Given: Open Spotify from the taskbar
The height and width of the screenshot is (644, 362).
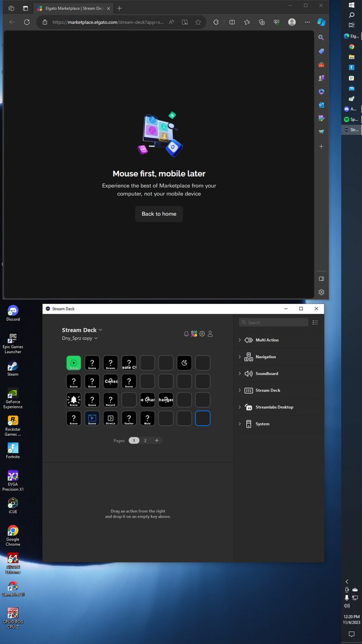Looking at the screenshot, I should [352, 119].
